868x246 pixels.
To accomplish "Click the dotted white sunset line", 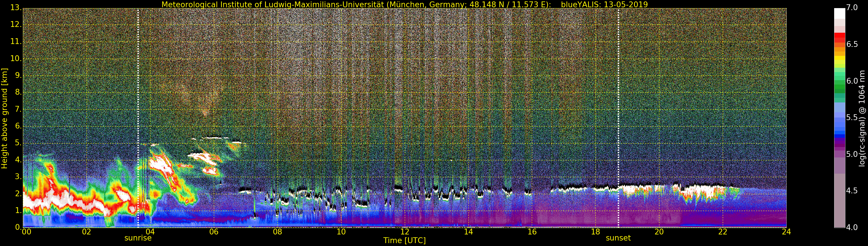I will [x=618, y=118].
